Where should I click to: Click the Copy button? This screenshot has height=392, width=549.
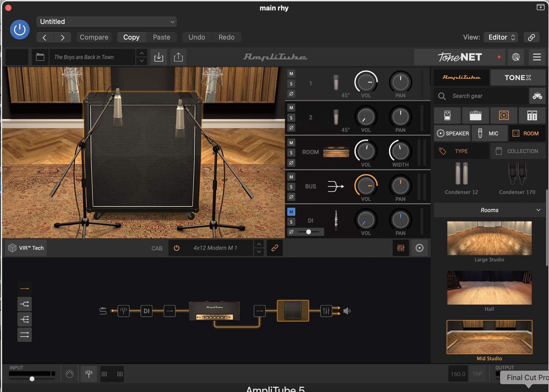(x=131, y=37)
